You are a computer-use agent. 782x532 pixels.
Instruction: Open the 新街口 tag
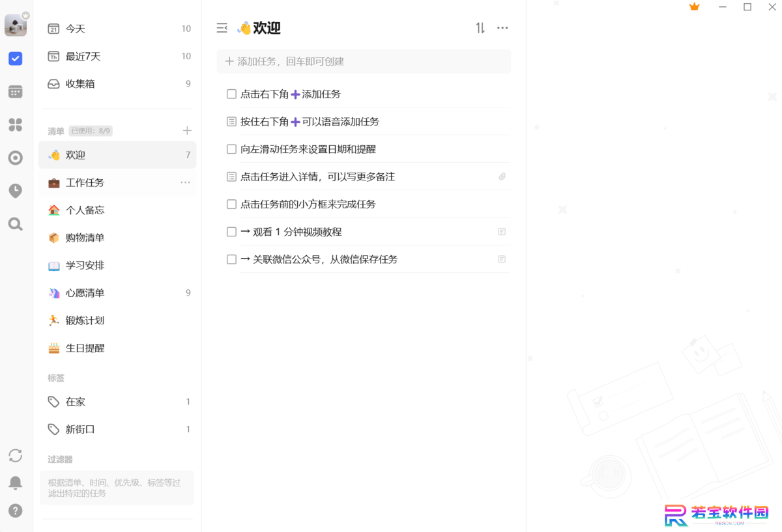point(117,429)
